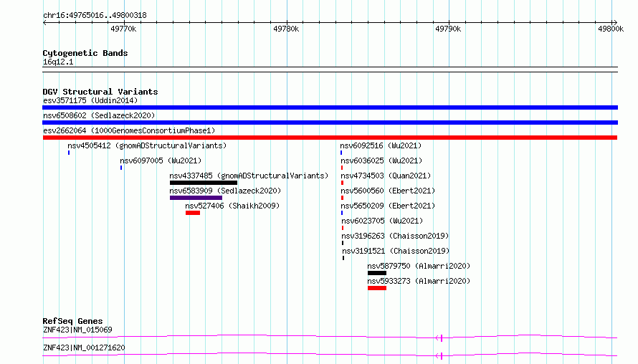Click the RefSeq Genes track heading

[72, 321]
